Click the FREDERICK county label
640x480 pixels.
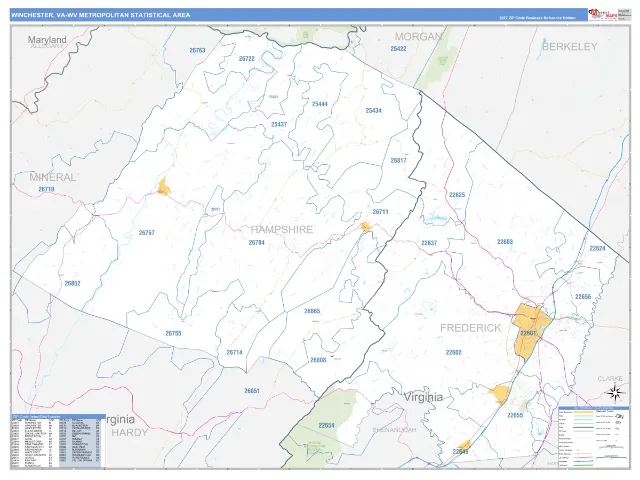tap(471, 328)
